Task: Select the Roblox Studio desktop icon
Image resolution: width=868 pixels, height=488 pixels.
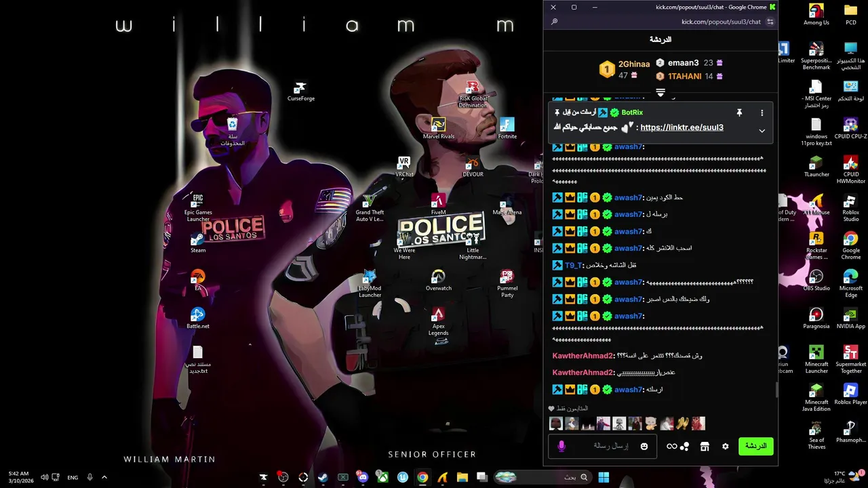Action: [851, 208]
